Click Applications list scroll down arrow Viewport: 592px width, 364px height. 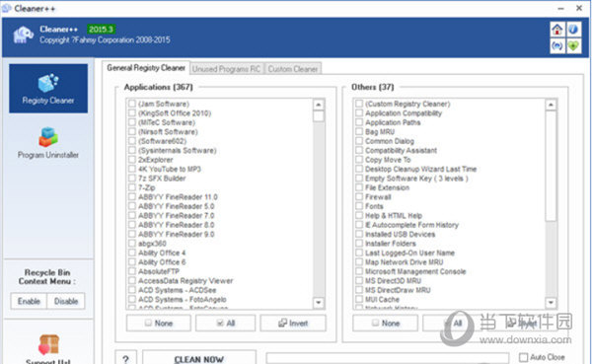click(x=319, y=303)
